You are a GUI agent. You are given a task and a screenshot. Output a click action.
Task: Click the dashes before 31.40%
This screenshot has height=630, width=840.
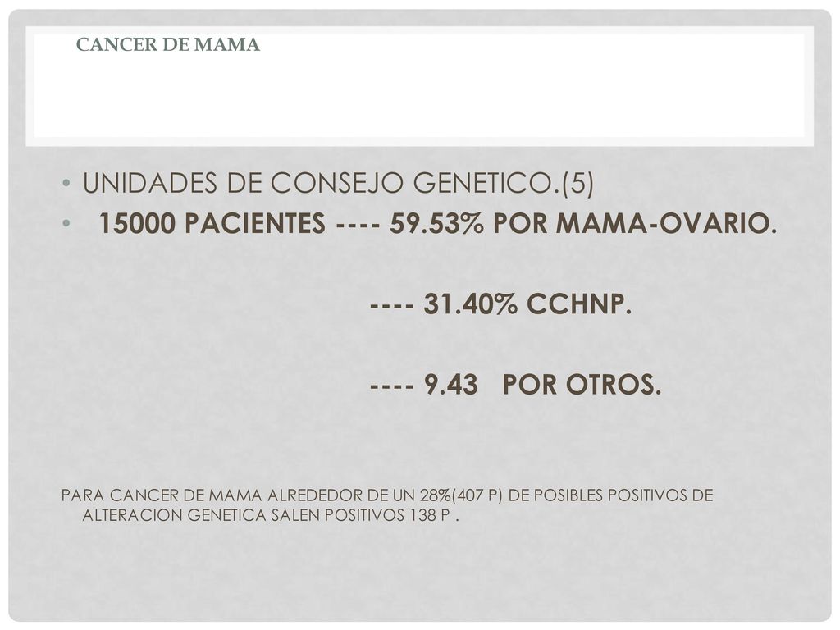click(391, 306)
